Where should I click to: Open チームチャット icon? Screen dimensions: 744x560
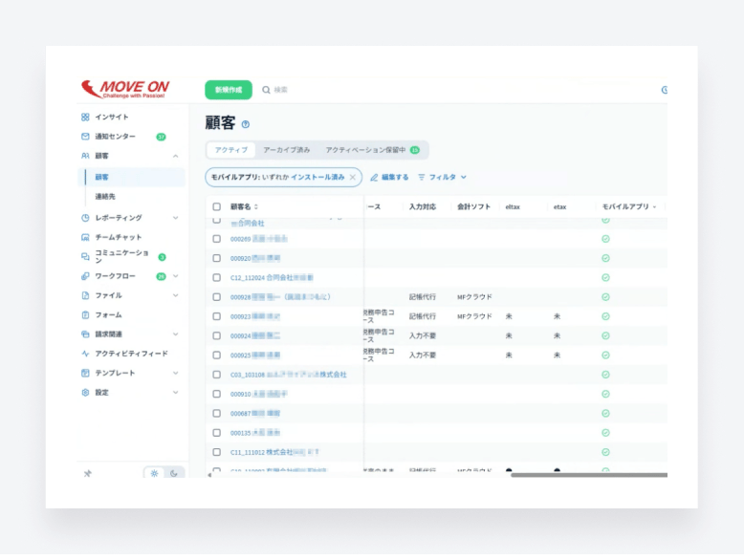[x=85, y=237]
